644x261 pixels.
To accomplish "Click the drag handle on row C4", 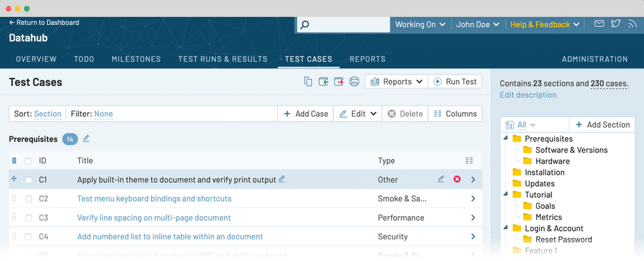I will (14, 236).
